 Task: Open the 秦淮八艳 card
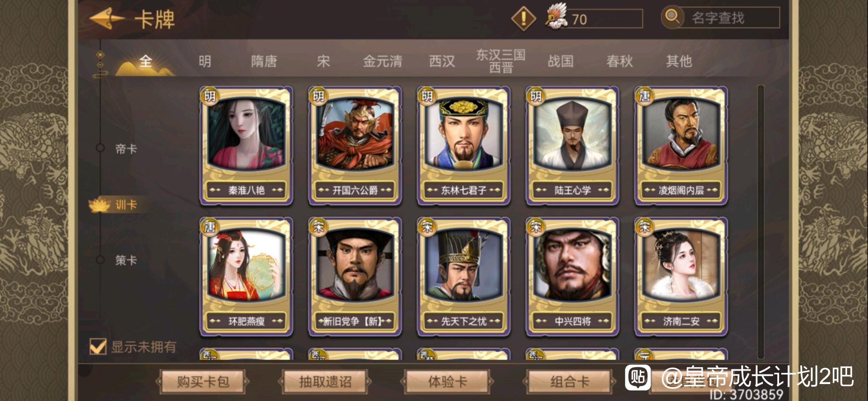(246, 145)
